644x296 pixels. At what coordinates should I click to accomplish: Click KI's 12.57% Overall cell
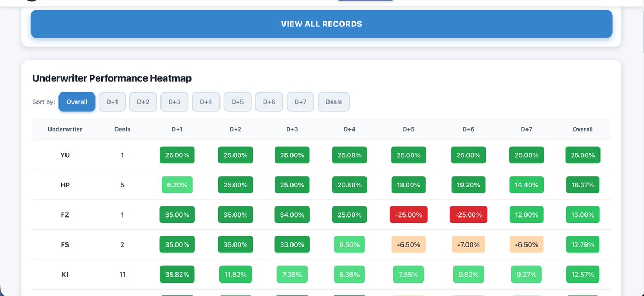tap(583, 275)
